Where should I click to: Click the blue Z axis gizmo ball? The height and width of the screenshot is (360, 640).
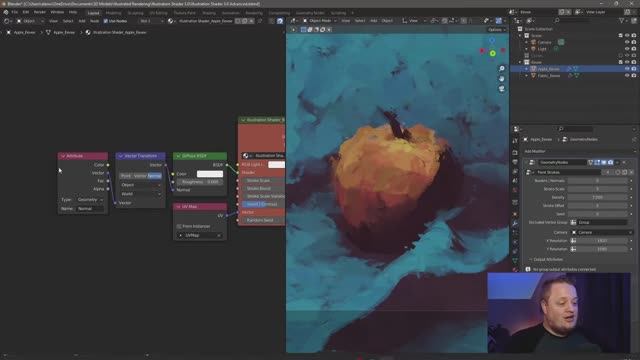tap(492, 40)
